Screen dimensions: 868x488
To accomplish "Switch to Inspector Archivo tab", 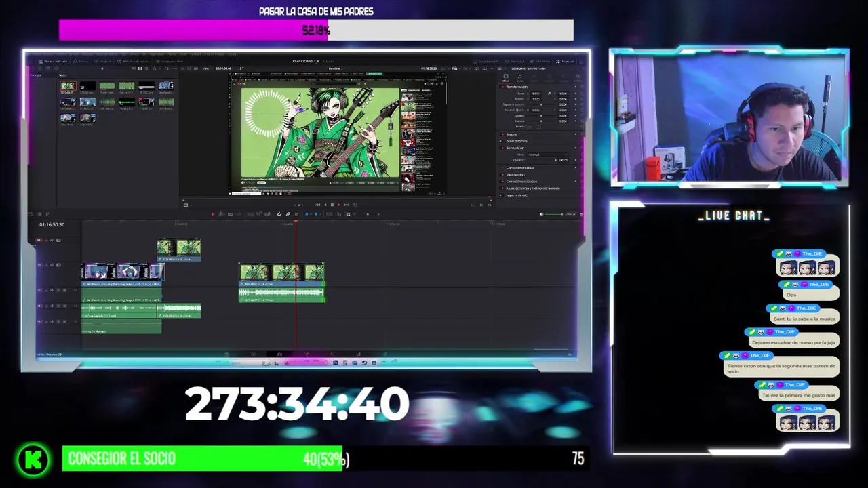I will coord(578,78).
